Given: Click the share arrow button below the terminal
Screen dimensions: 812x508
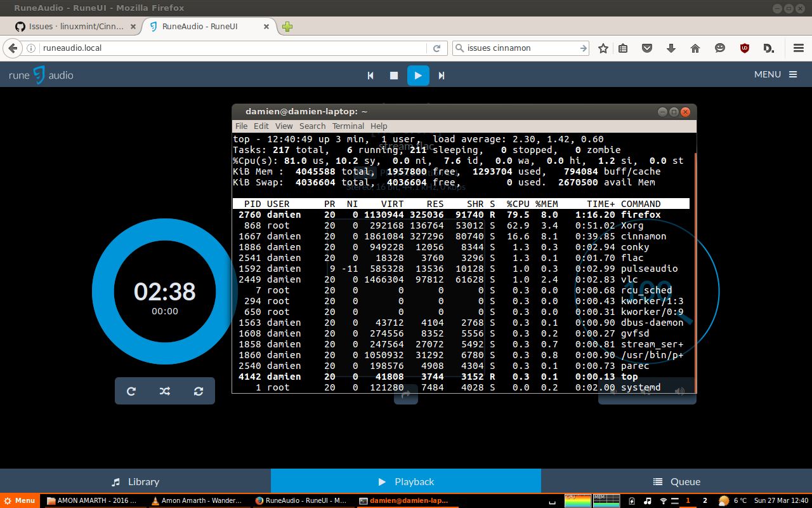Looking at the screenshot, I should point(406,395).
